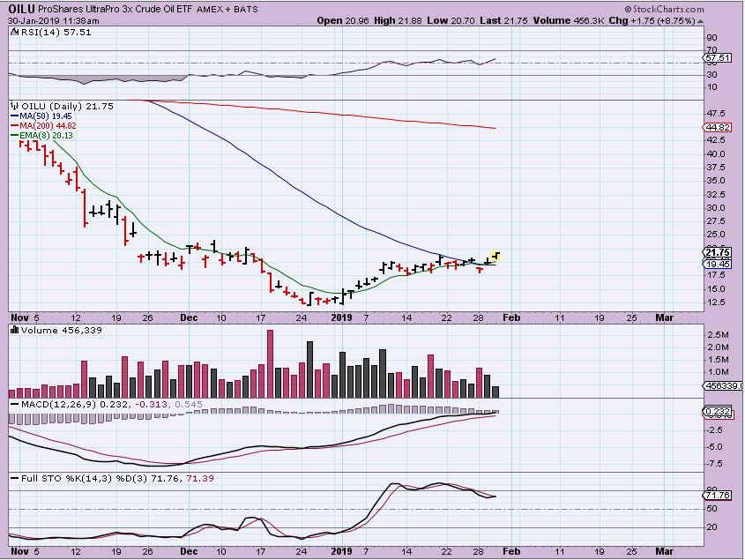Click the 30-Jan-2019 11:38am timestamp
Screen dimensions: 745x560
point(54,21)
